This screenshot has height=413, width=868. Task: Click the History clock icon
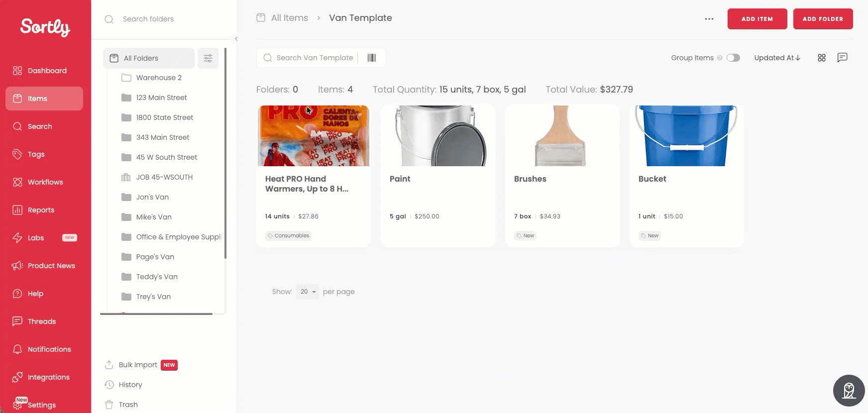point(109,385)
